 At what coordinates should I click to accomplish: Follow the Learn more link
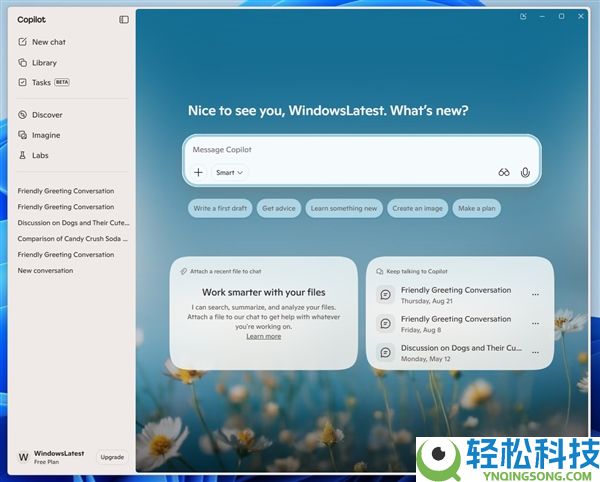264,336
